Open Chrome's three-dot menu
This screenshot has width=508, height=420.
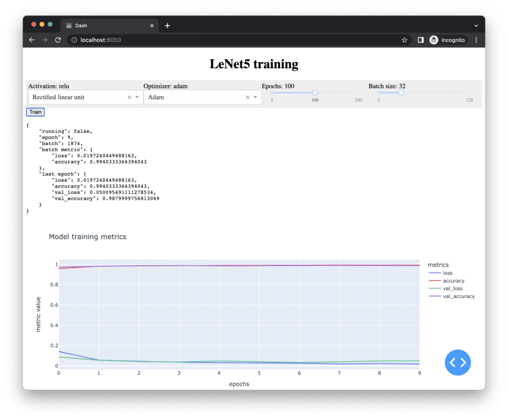(476, 40)
